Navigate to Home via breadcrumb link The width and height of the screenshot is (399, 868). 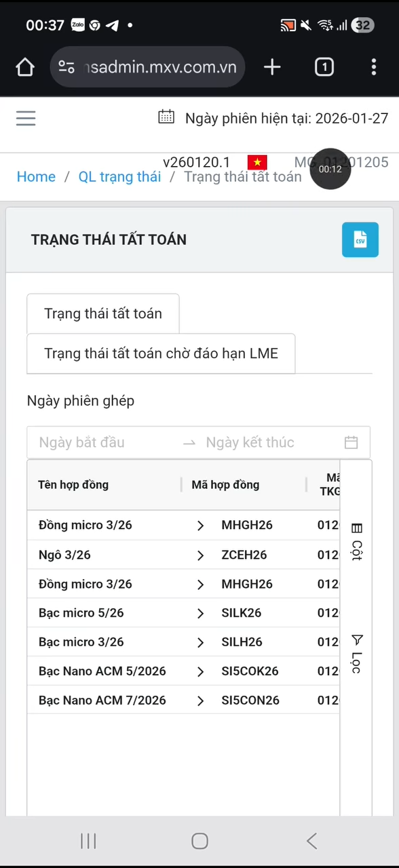36,176
